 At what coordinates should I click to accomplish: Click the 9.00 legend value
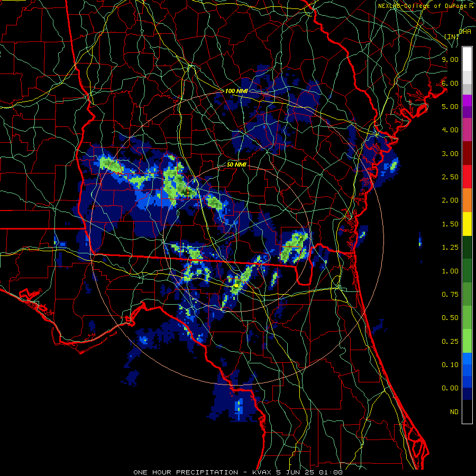450,59
